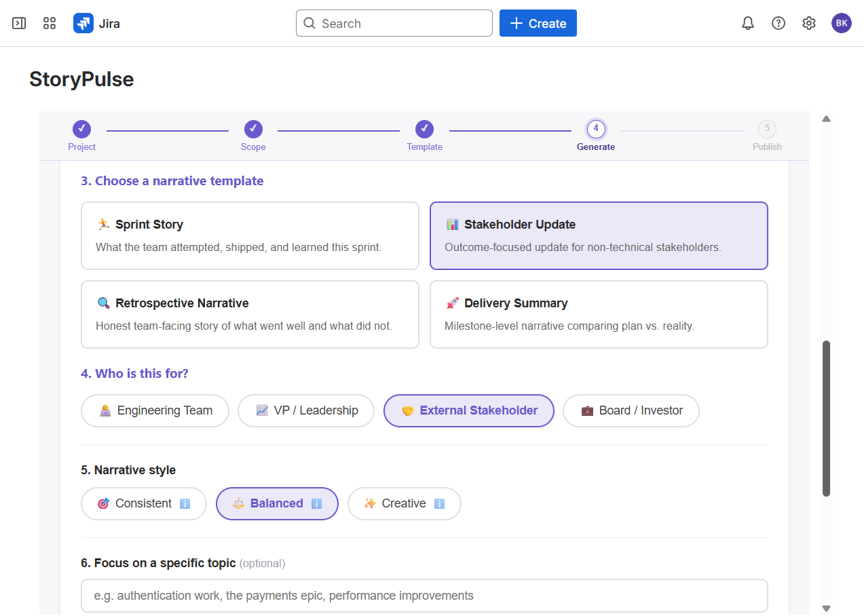Choose Engineering Team audience
The height and width of the screenshot is (616, 864).
pos(155,410)
